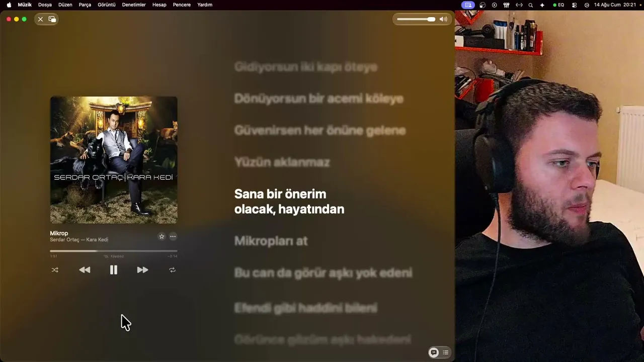
Task: Toggle repeat mode
Action: point(173,270)
